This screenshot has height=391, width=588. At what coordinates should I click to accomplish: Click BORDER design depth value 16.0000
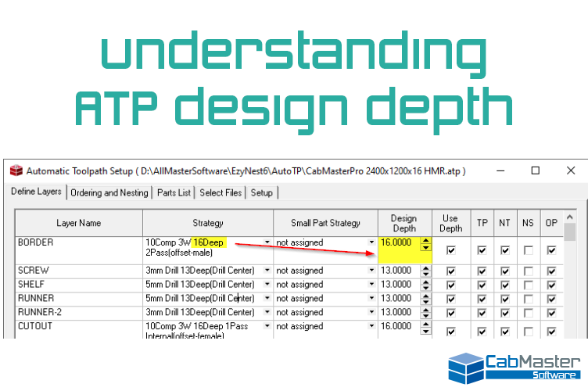396,242
